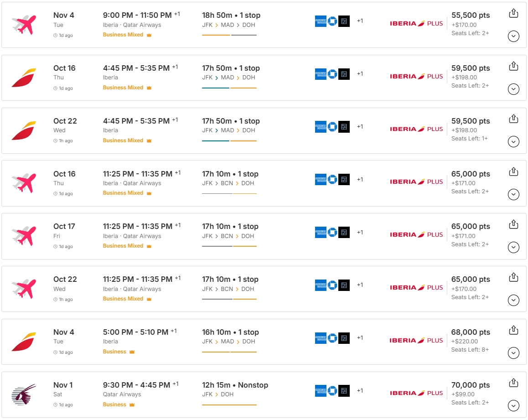
Task: Click the Iberia logo on Oct 16 4:45 PM flight
Action: pyautogui.click(x=24, y=78)
